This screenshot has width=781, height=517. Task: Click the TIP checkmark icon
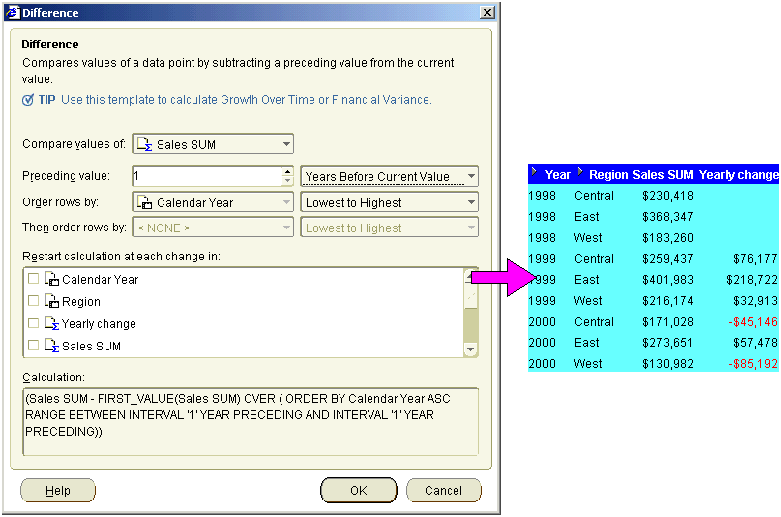(x=28, y=100)
